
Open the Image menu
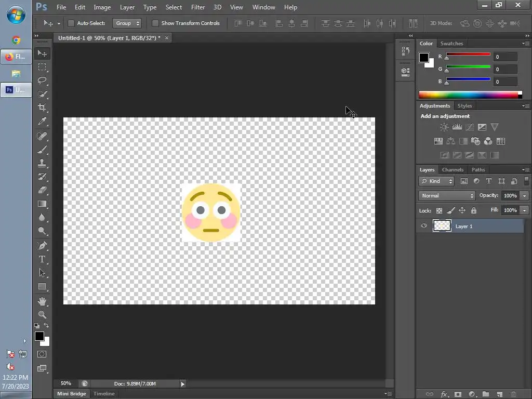(102, 7)
